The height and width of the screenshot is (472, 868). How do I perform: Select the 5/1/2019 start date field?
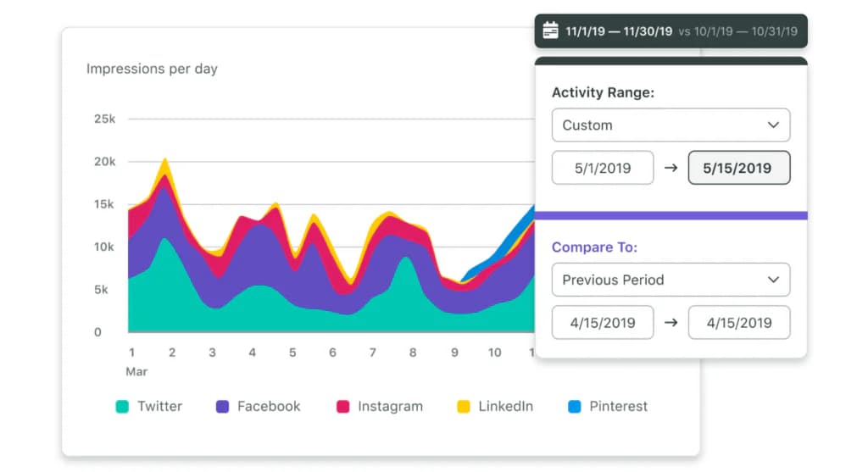[x=603, y=168]
